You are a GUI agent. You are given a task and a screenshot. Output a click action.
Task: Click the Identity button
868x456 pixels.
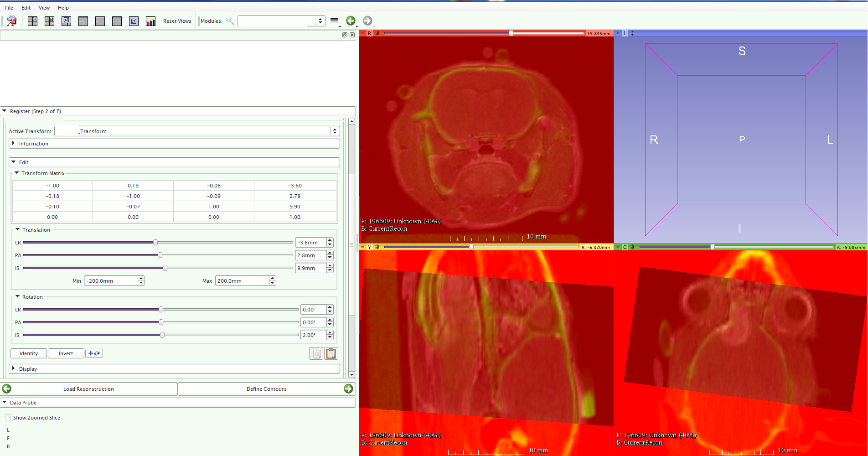pos(29,353)
